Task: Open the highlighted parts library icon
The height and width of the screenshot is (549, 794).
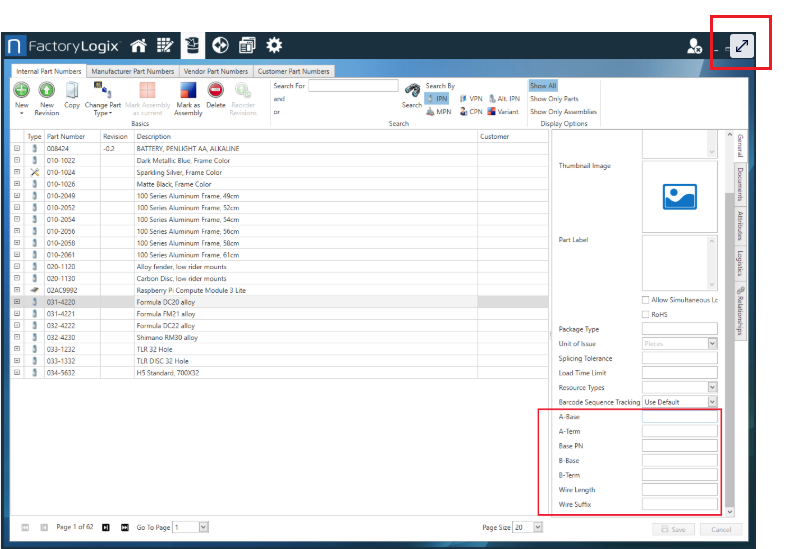Action: pyautogui.click(x=192, y=46)
